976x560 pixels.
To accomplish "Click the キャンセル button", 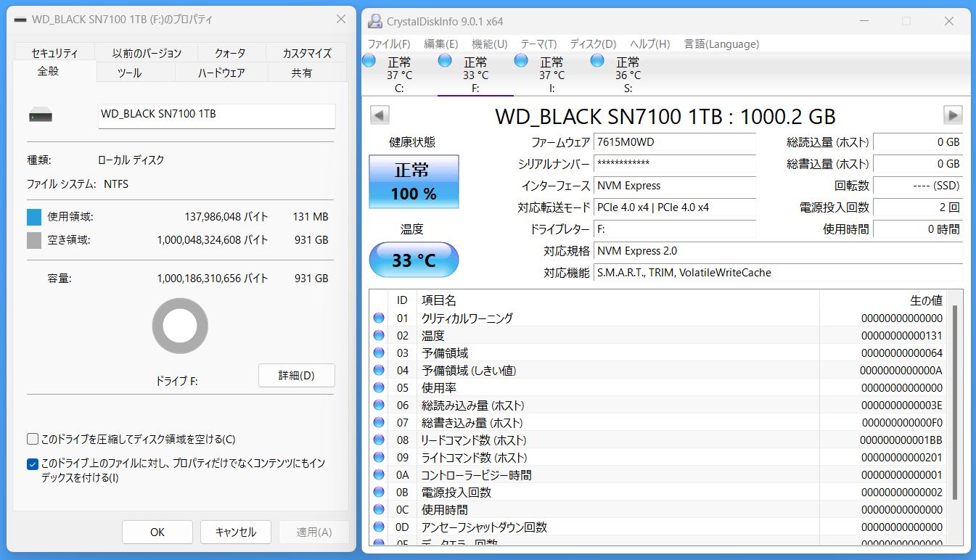I will tap(236, 532).
